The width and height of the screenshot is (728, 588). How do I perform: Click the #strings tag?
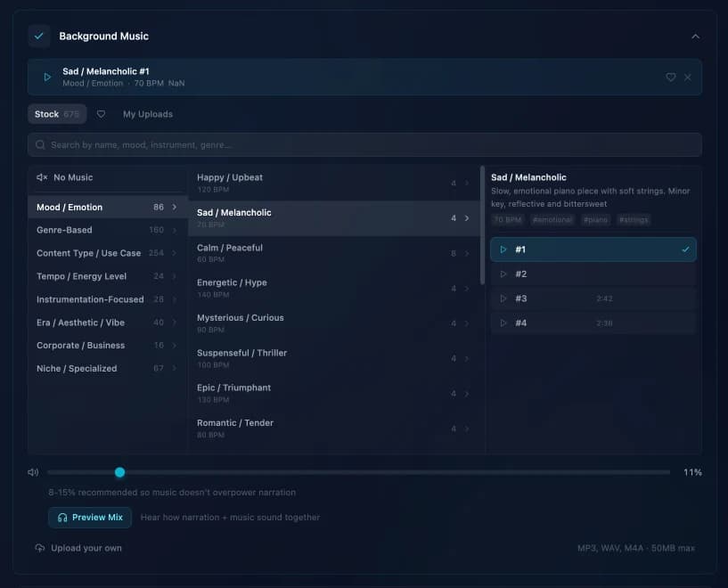[634, 220]
